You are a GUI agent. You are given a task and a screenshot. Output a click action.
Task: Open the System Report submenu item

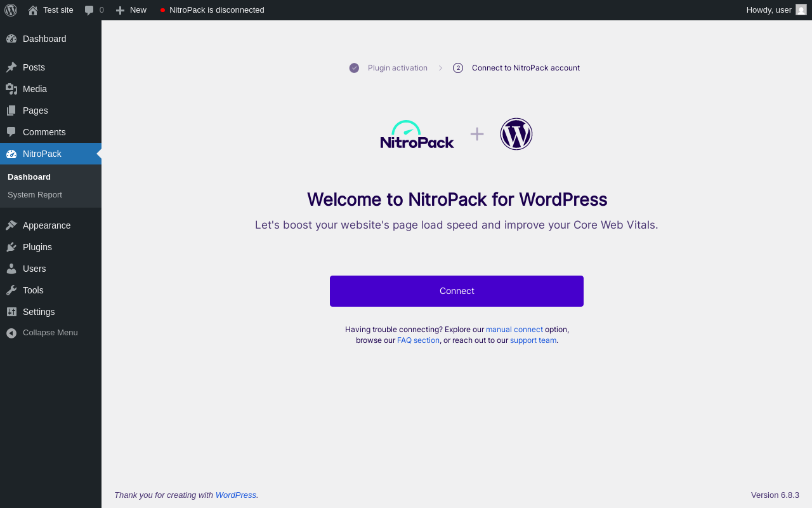(x=51, y=194)
